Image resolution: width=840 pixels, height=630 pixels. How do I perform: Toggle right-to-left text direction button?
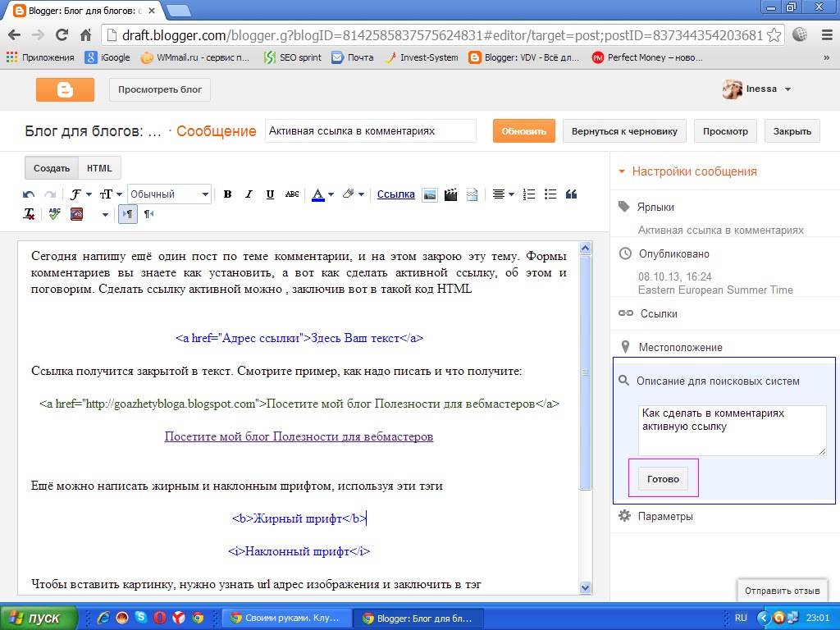click(149, 214)
